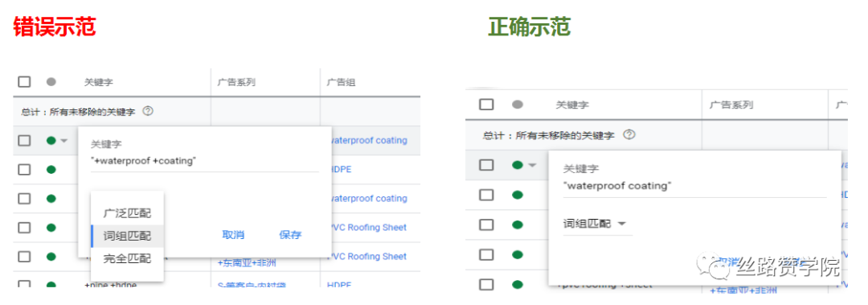The image size is (868, 305).
Task: Click help icon beside total keywords in left table
Action: pos(147,111)
